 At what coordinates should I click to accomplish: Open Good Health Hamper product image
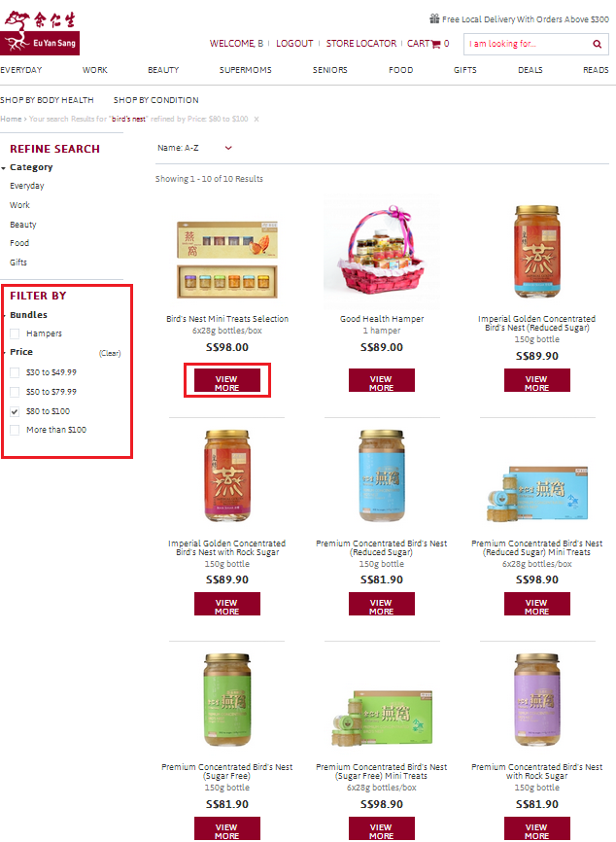382,251
